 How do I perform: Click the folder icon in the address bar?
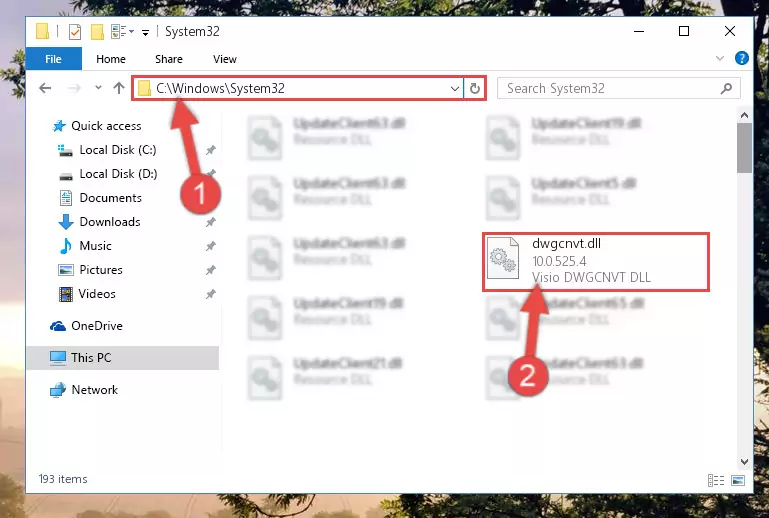[144, 88]
